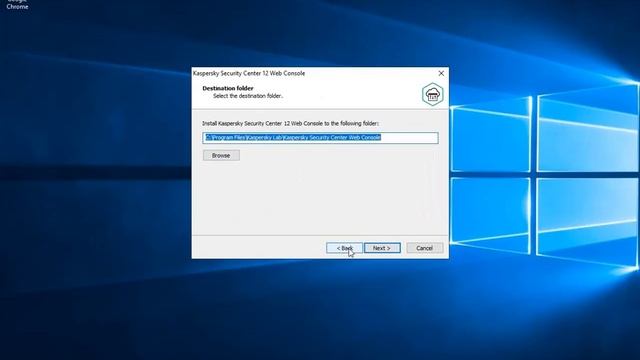Cancel the Web Console installation

pos(424,248)
